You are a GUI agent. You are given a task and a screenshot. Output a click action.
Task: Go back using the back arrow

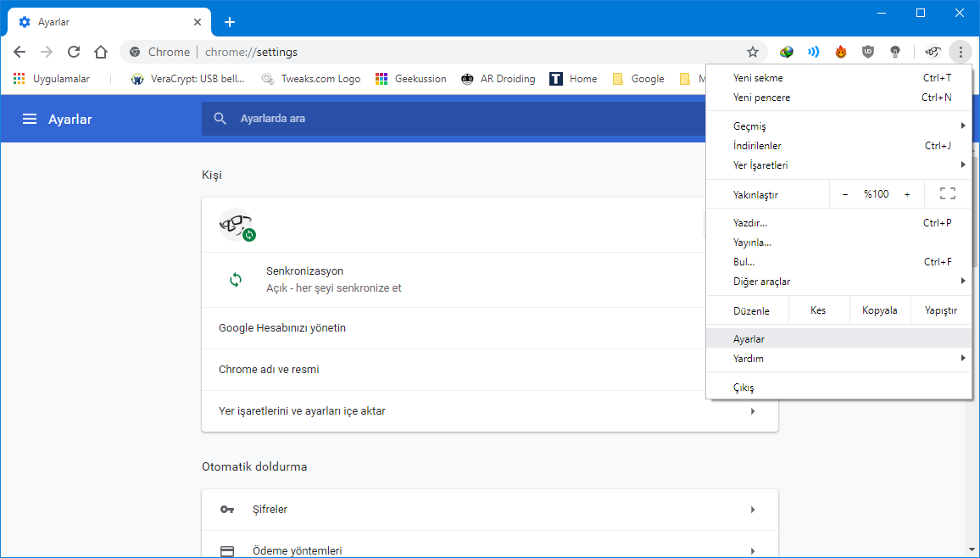pyautogui.click(x=19, y=52)
